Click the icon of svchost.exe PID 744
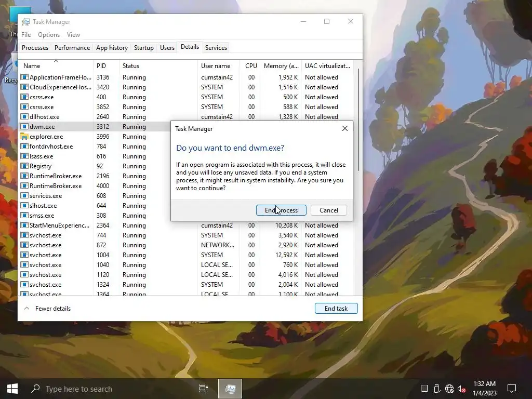Screen dimensions: 532x399 pyautogui.click(x=24, y=235)
